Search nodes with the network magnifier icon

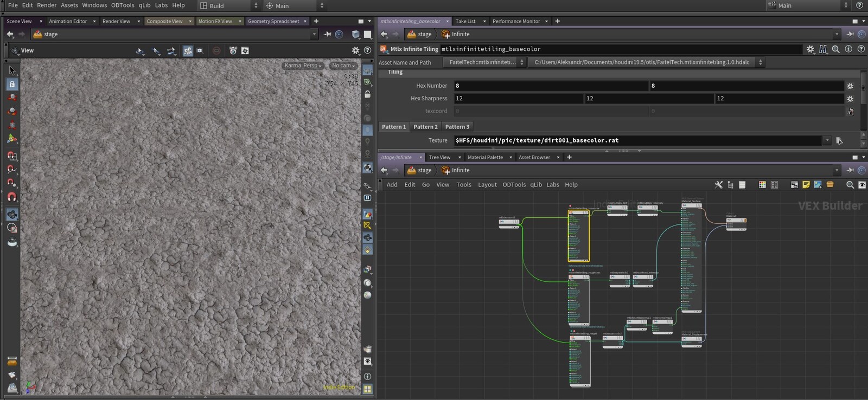(850, 185)
